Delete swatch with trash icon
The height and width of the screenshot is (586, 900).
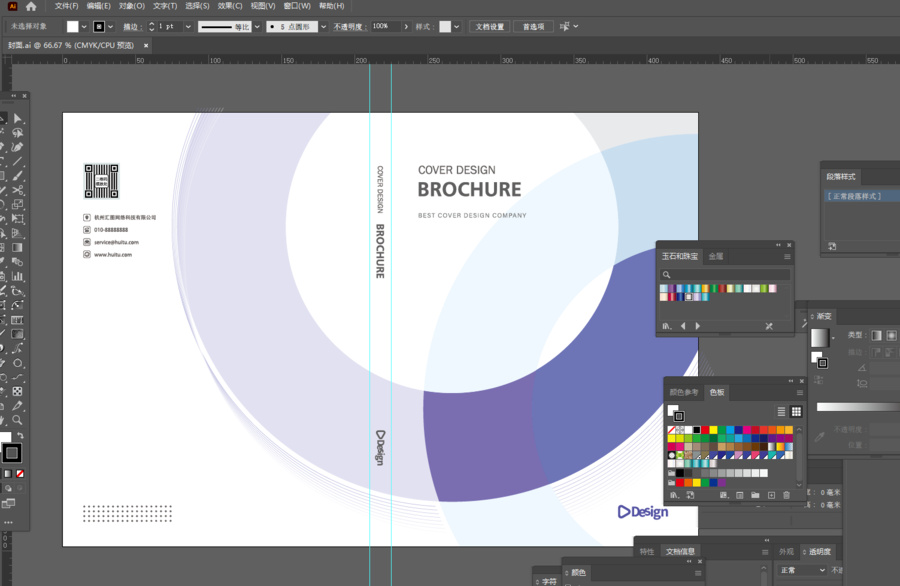point(786,495)
